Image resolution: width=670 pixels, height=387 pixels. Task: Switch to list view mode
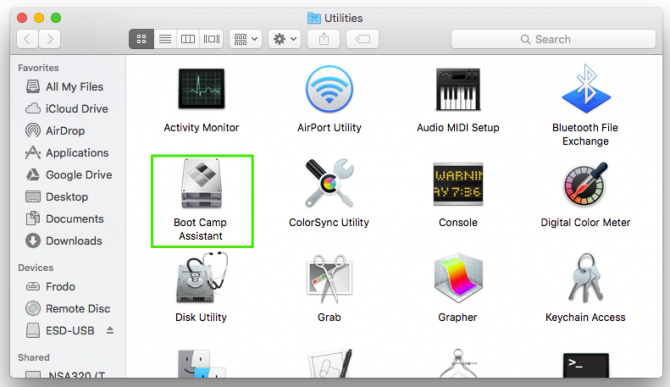165,39
